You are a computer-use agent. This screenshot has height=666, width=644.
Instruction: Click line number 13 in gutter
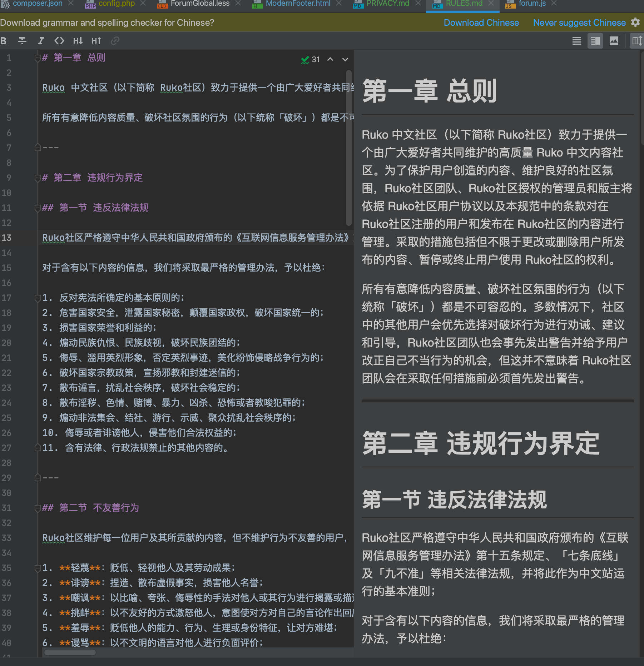coord(7,238)
